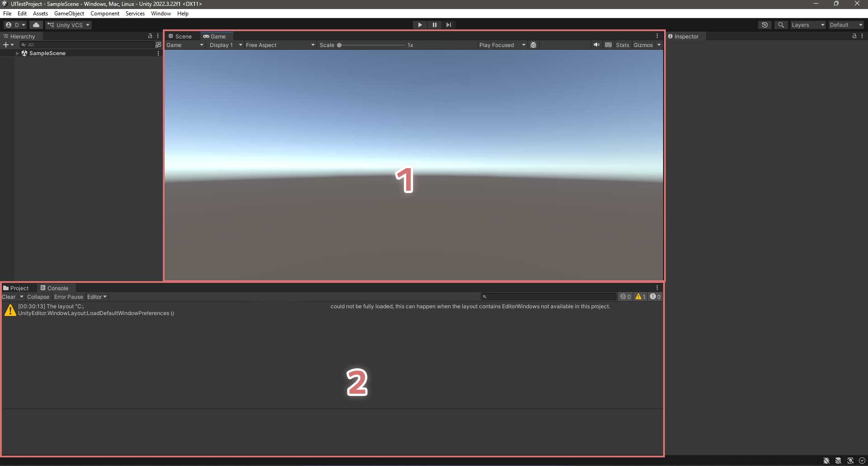Open the Game view panel kebab menu
This screenshot has width=868, height=466.
pos(657,36)
